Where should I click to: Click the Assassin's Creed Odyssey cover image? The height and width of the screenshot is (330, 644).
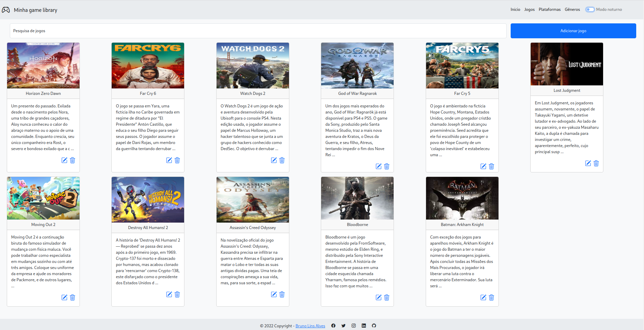pyautogui.click(x=253, y=200)
